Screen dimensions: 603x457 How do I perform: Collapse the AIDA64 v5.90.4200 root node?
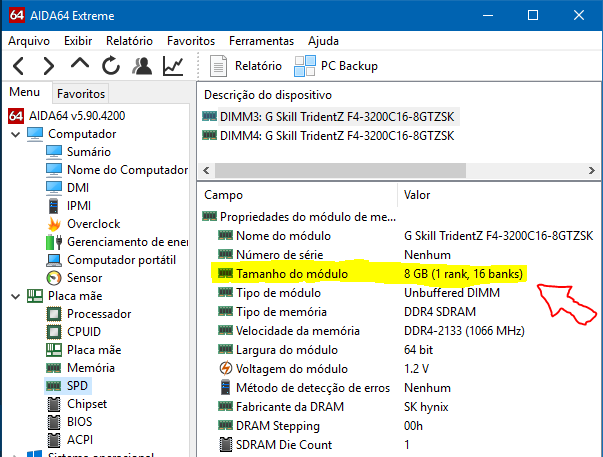point(3,115)
